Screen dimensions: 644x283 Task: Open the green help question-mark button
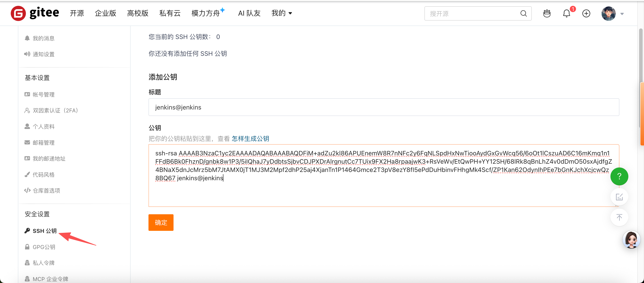(619, 176)
